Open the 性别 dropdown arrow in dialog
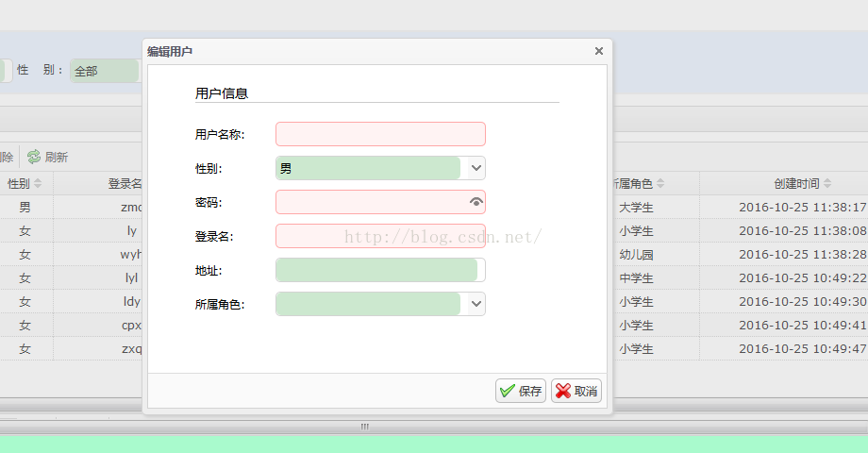The image size is (868, 453). [476, 168]
